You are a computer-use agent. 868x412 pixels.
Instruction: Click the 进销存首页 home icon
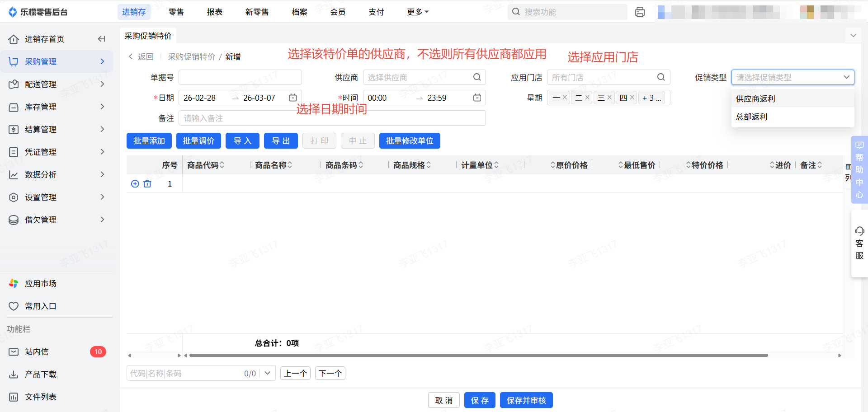pyautogui.click(x=14, y=39)
